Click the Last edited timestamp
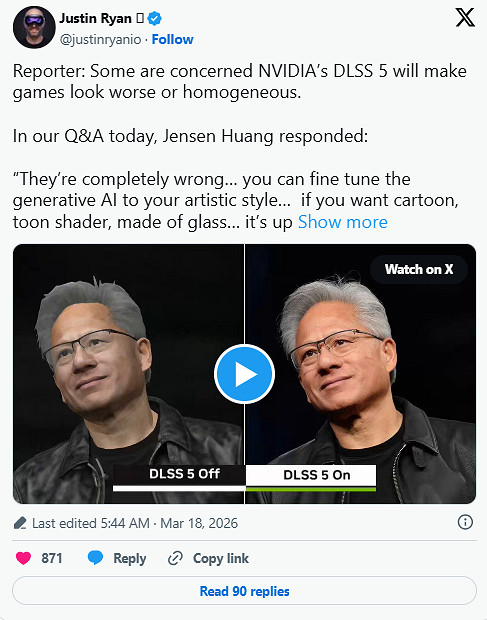487x620 pixels. click(x=135, y=523)
